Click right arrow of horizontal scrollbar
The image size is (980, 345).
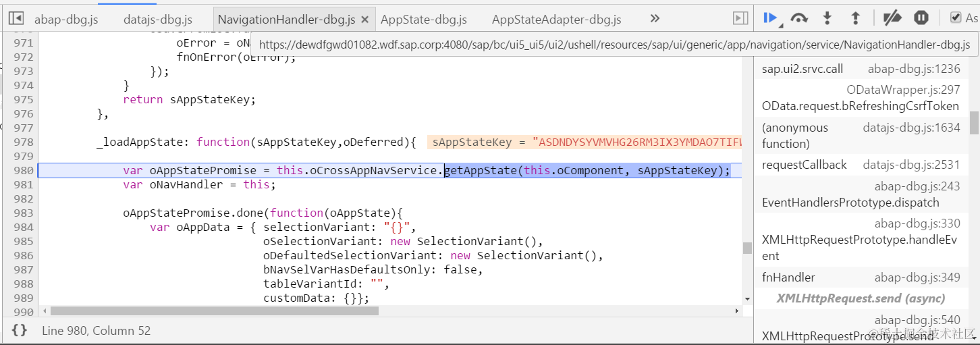pos(737,311)
